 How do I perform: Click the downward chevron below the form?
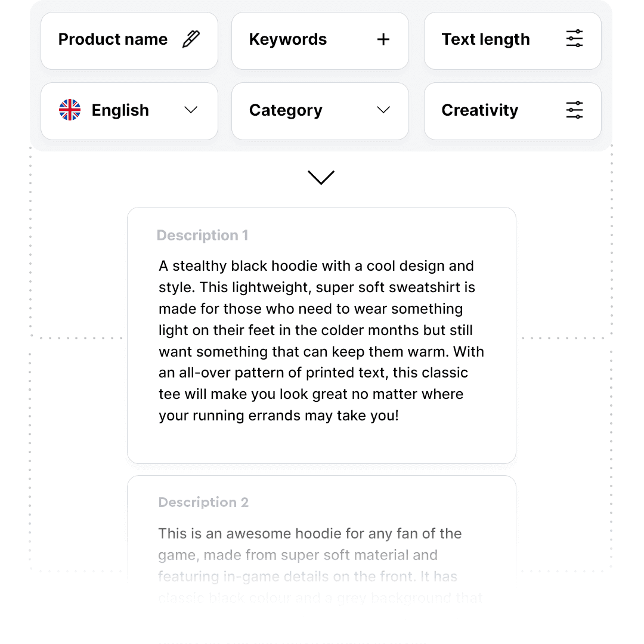321,177
